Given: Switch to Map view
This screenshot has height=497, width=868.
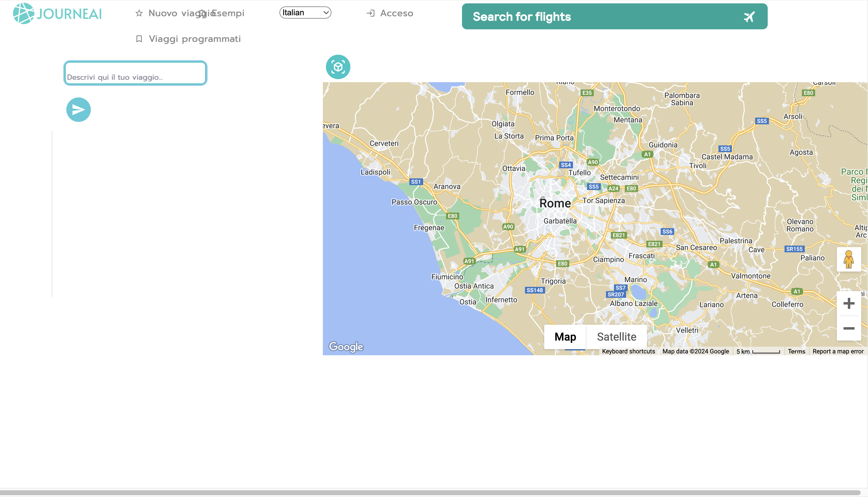Looking at the screenshot, I should pos(565,337).
